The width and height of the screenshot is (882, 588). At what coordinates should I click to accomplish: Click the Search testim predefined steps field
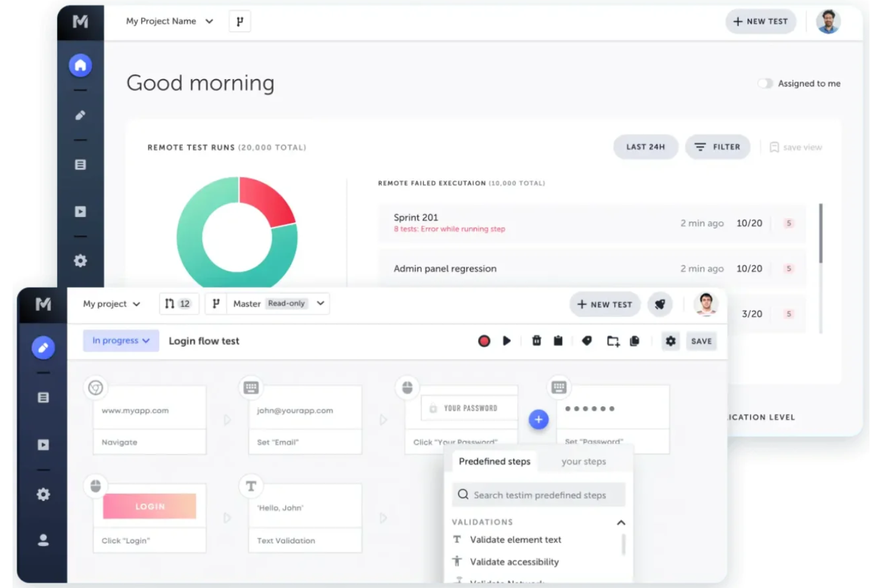click(x=538, y=494)
